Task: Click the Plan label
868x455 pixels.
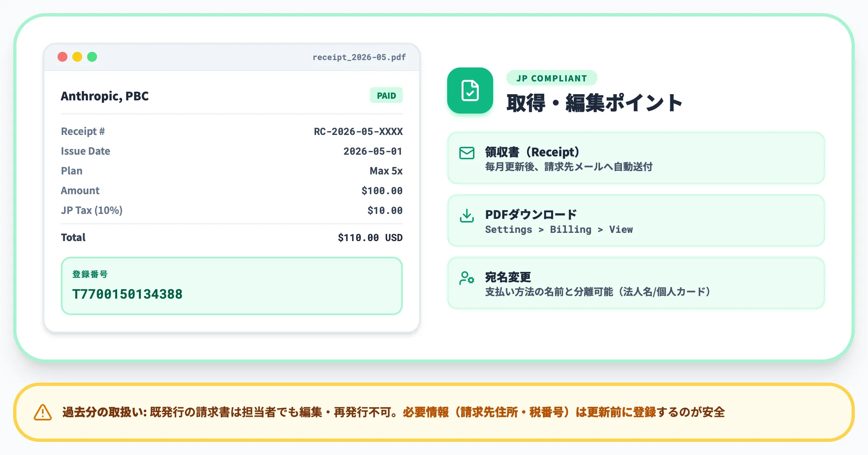Action: coord(72,171)
